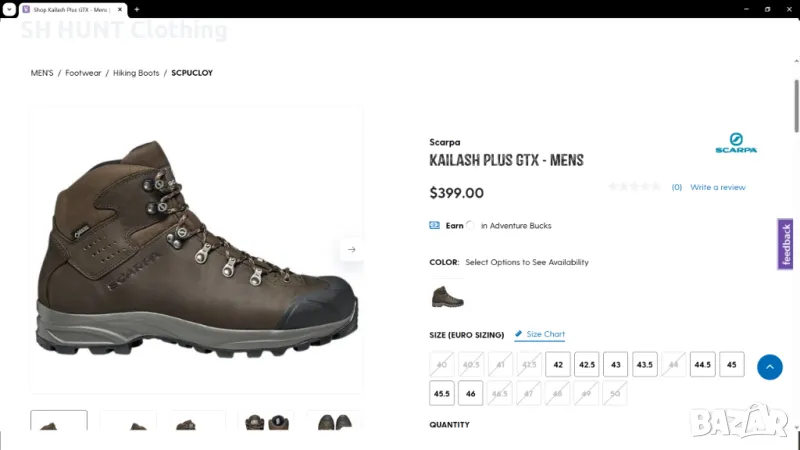View thumbnail showing boot pair from front
Image resolution: width=800 pixels, height=450 pixels.
(x=266, y=422)
